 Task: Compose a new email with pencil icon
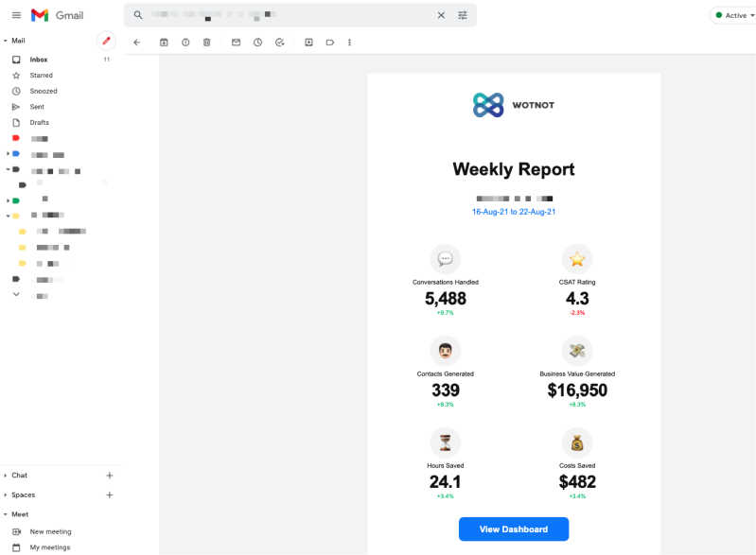coord(106,41)
